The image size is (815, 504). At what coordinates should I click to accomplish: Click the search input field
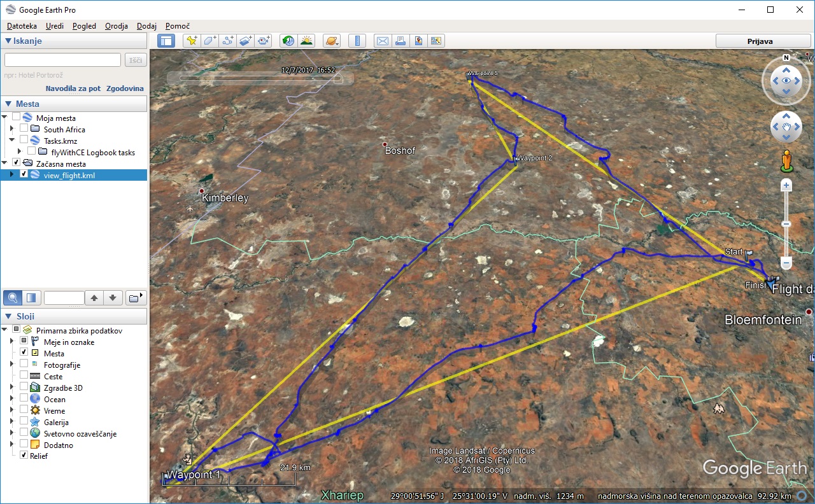coord(62,60)
